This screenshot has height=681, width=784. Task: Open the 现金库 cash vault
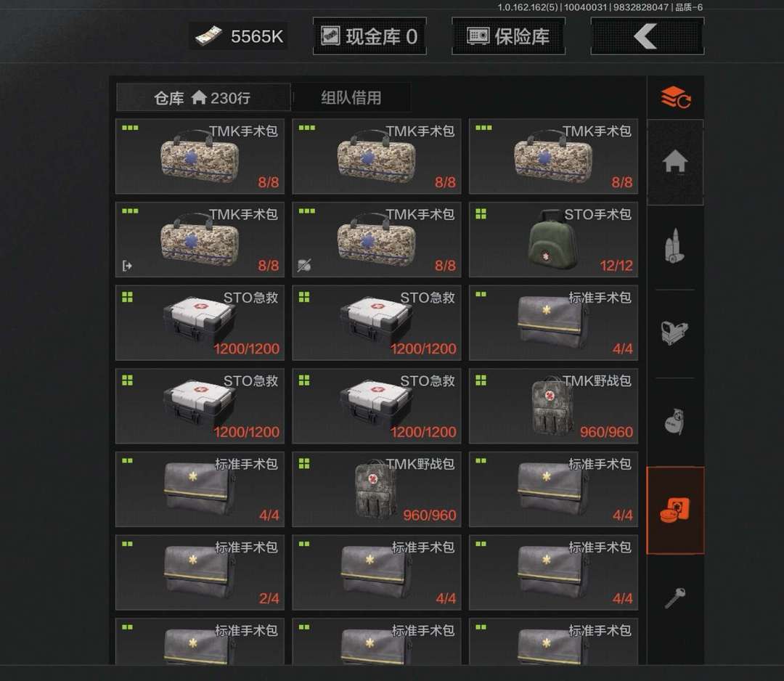coord(369,36)
